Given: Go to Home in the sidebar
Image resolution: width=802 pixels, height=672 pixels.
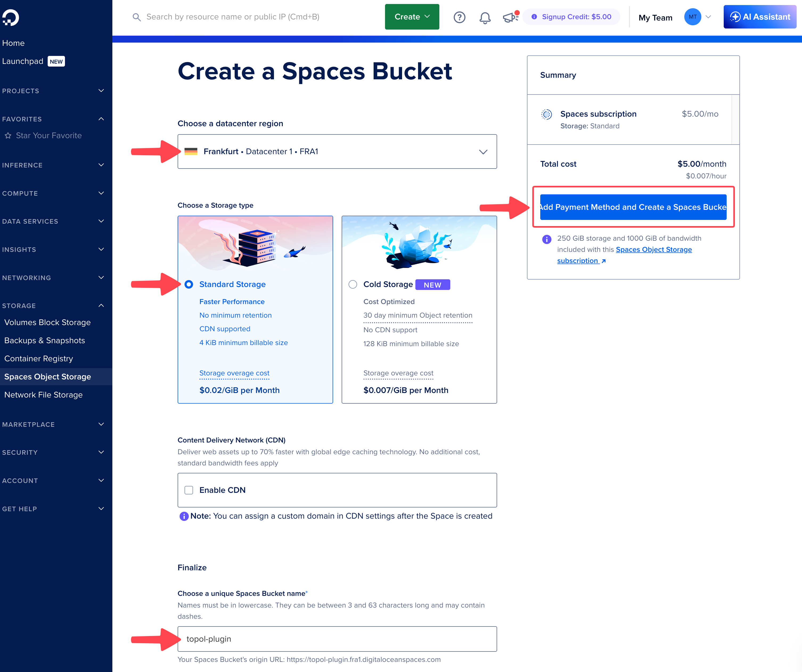Looking at the screenshot, I should [13, 43].
